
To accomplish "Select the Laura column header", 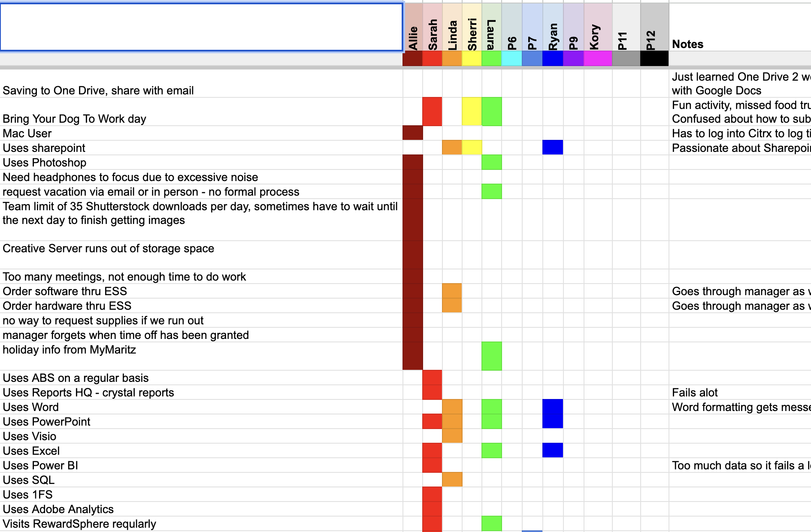I will click(x=492, y=27).
